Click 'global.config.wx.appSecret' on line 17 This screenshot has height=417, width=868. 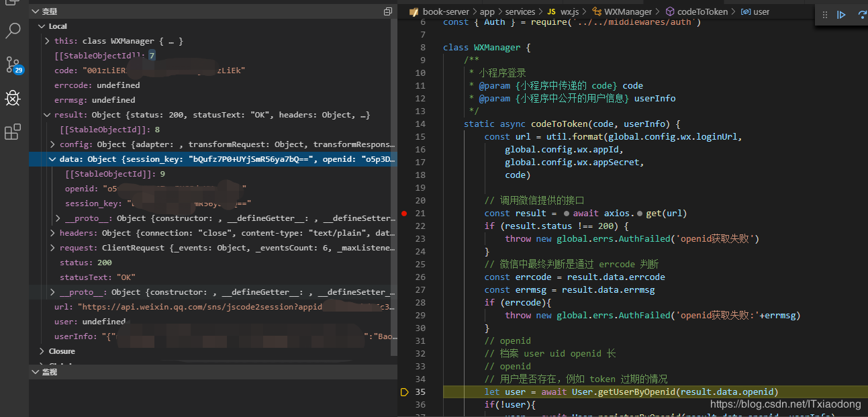click(574, 163)
